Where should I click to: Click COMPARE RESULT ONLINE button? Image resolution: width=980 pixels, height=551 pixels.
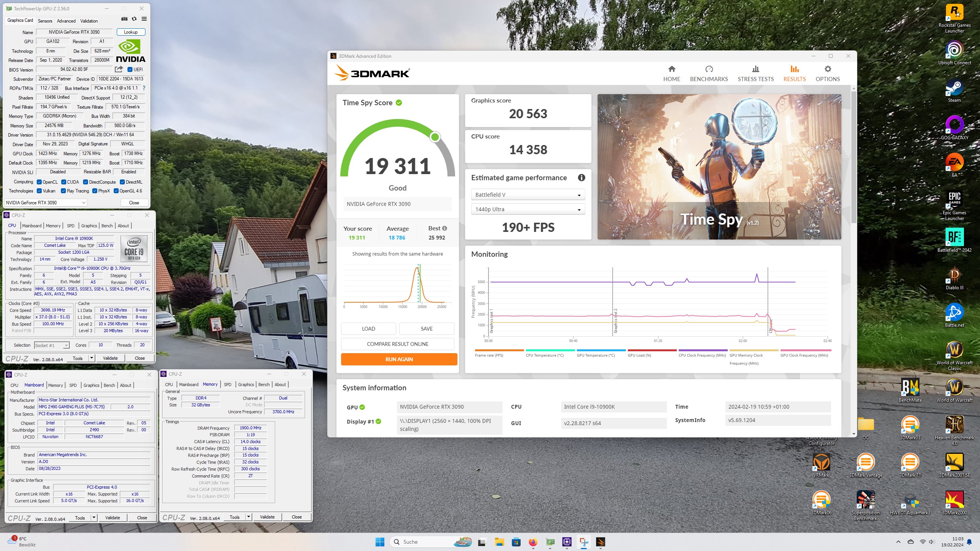(397, 344)
